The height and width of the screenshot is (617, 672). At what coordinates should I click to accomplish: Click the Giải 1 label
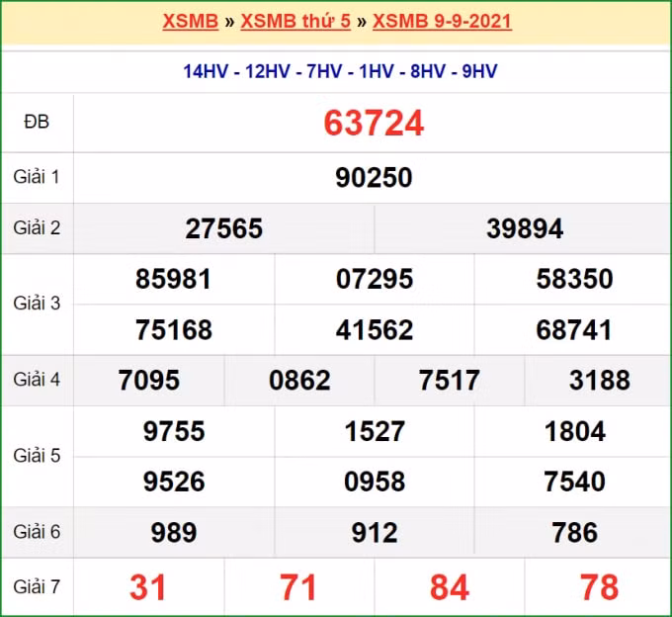click(x=37, y=177)
